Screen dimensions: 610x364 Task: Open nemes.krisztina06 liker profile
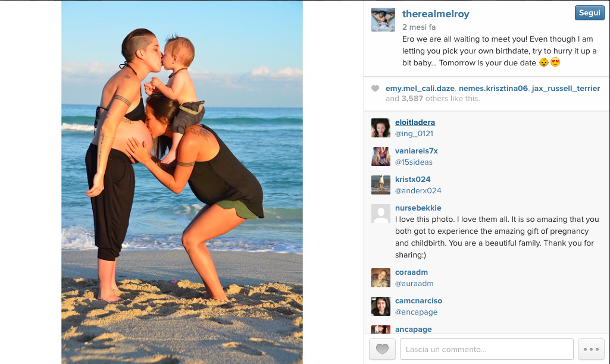click(x=493, y=88)
